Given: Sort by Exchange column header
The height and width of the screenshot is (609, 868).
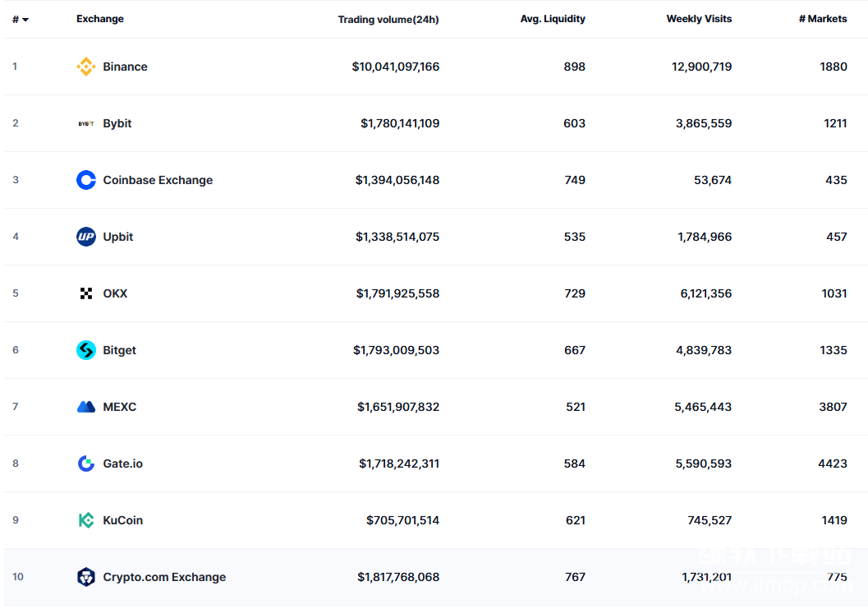Looking at the screenshot, I should pyautogui.click(x=100, y=19).
